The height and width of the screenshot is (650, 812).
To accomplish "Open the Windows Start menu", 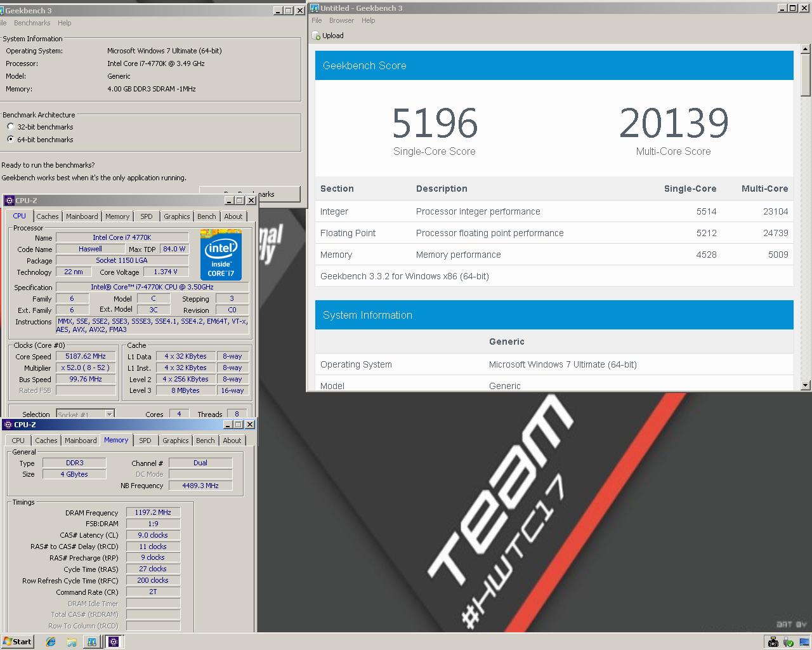I will tap(17, 642).
